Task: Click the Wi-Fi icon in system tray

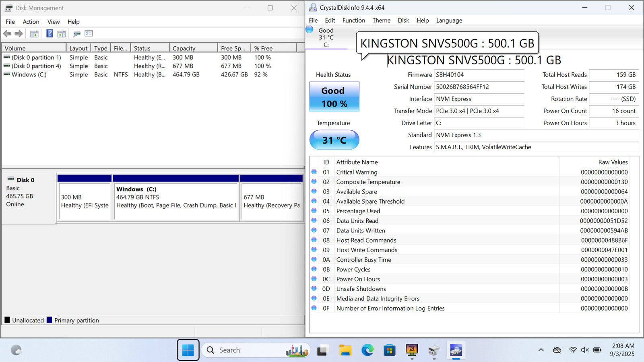Action: point(573,350)
